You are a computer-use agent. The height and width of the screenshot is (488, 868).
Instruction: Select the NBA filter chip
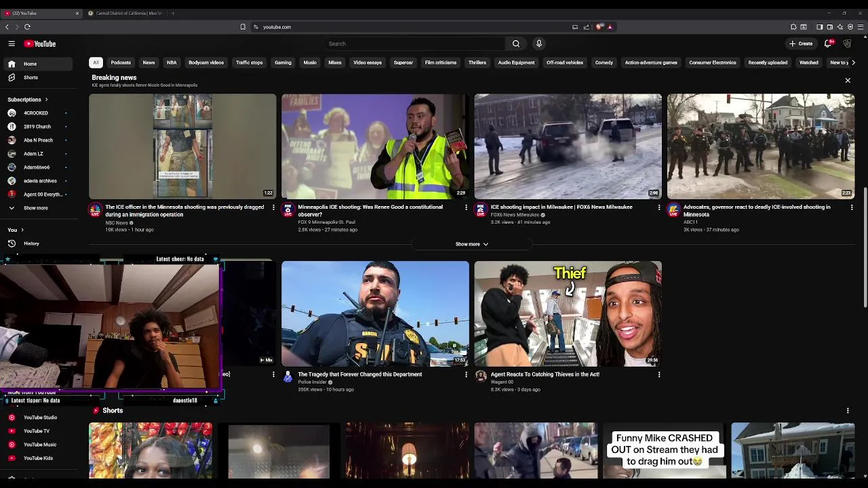172,62
